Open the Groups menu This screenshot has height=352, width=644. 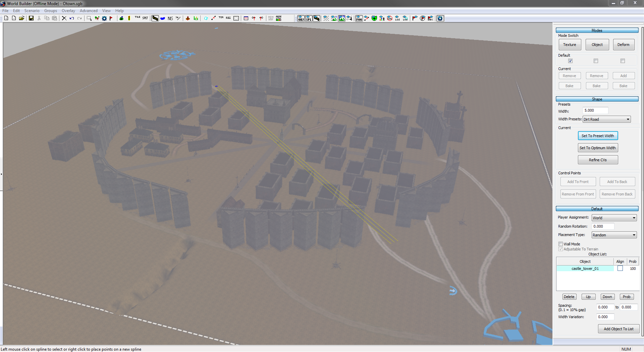click(51, 11)
